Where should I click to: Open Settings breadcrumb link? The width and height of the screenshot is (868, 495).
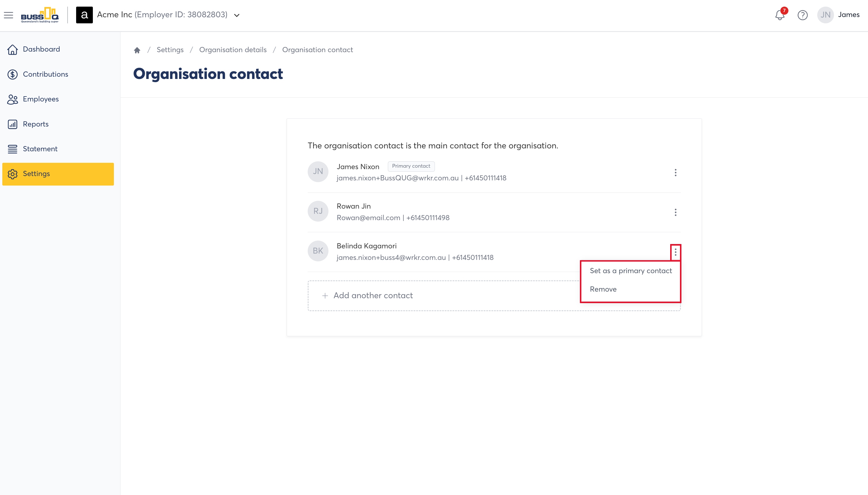[170, 50]
